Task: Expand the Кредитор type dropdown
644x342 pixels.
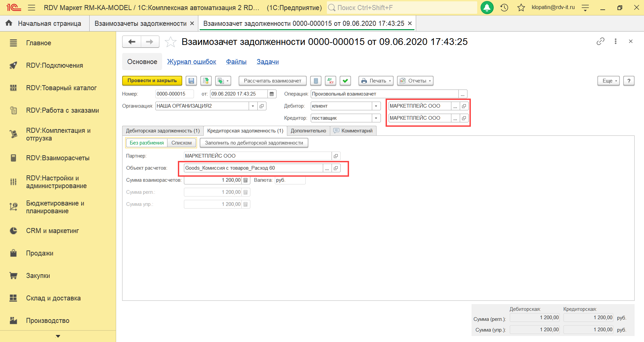Action: tap(376, 118)
